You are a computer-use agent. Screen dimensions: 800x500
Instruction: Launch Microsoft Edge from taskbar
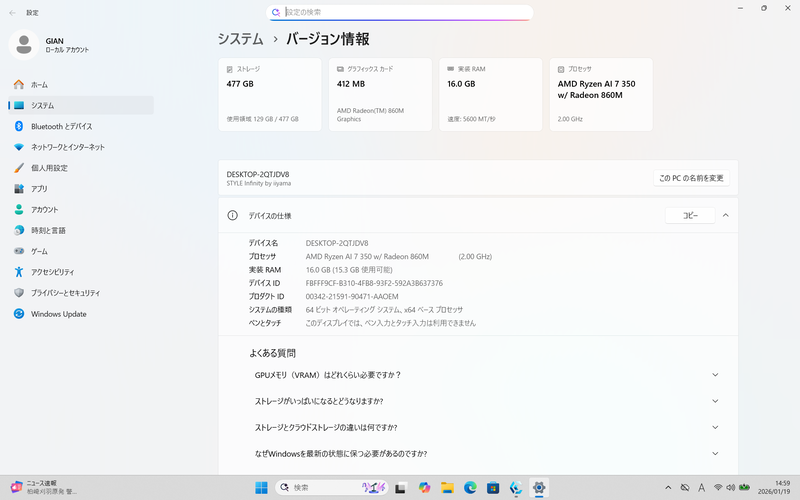470,488
